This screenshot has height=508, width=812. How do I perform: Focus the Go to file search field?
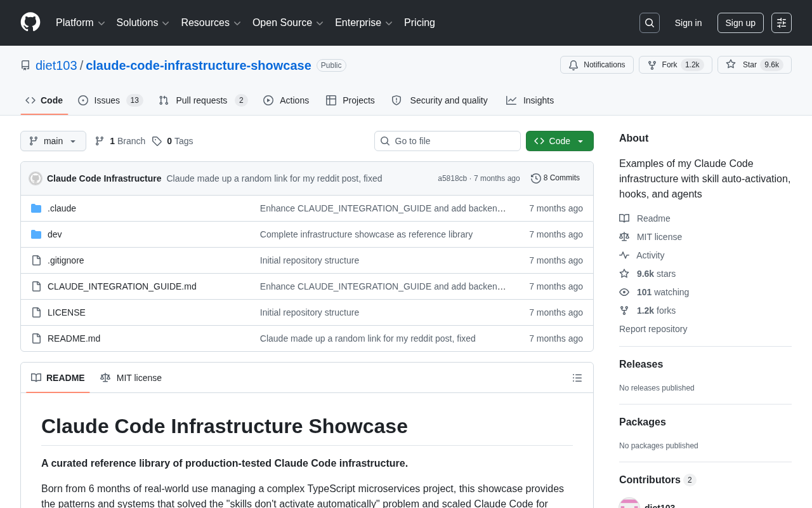tap(447, 141)
